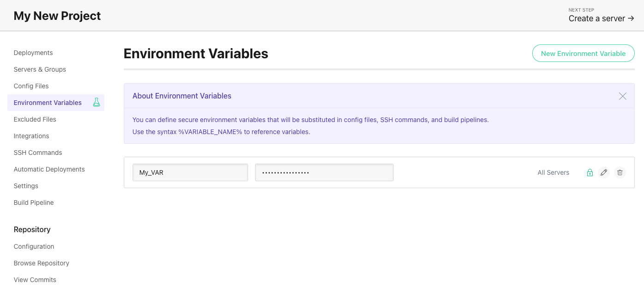644x301 pixels.
Task: Go to Servers & Groups
Action: [x=40, y=69]
